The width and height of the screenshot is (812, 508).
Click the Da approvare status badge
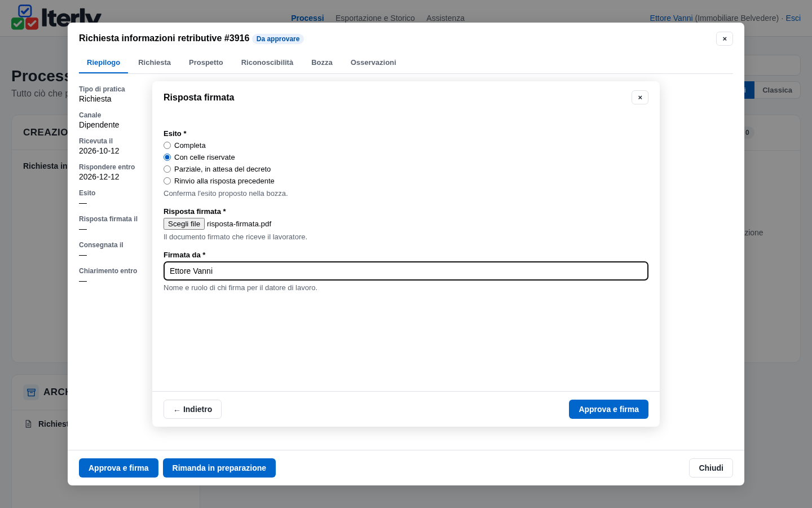pos(278,39)
